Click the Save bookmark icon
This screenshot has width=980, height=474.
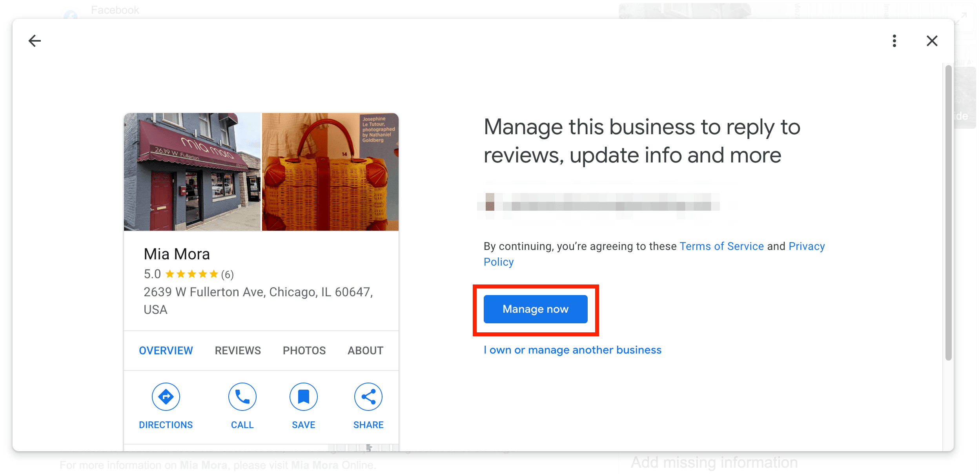(304, 397)
